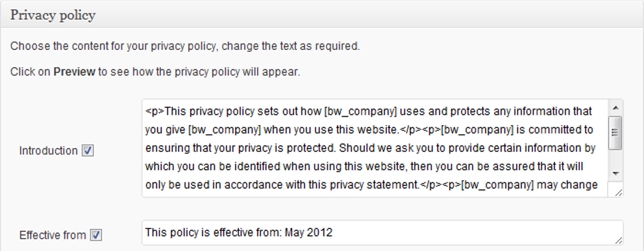This screenshot has width=644, height=251.
Task: Click the bold Preview word in the instructions
Action: pos(75,72)
